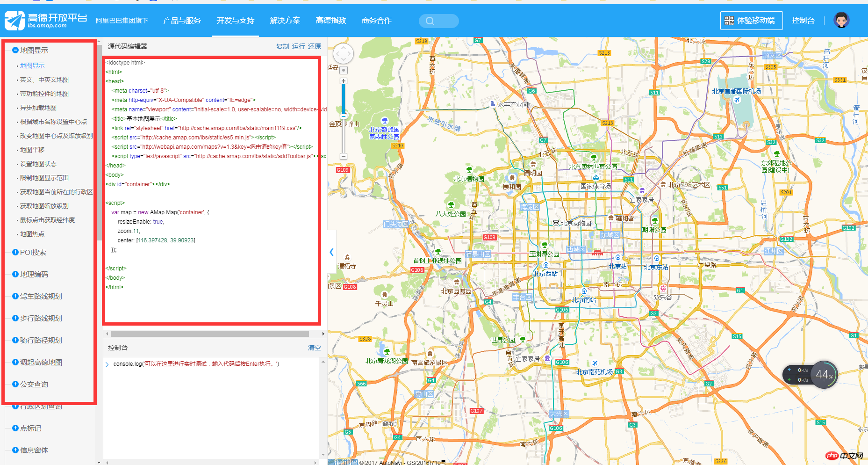Click the Nanyuan Airport plane icon

tap(595, 363)
